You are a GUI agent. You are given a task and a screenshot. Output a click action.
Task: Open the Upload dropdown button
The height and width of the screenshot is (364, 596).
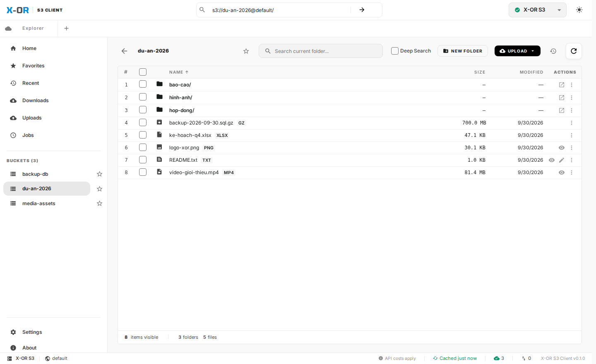[x=517, y=51]
